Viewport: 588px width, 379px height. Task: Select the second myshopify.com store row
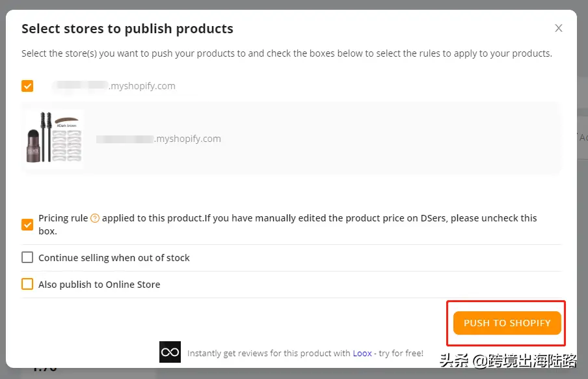290,138
